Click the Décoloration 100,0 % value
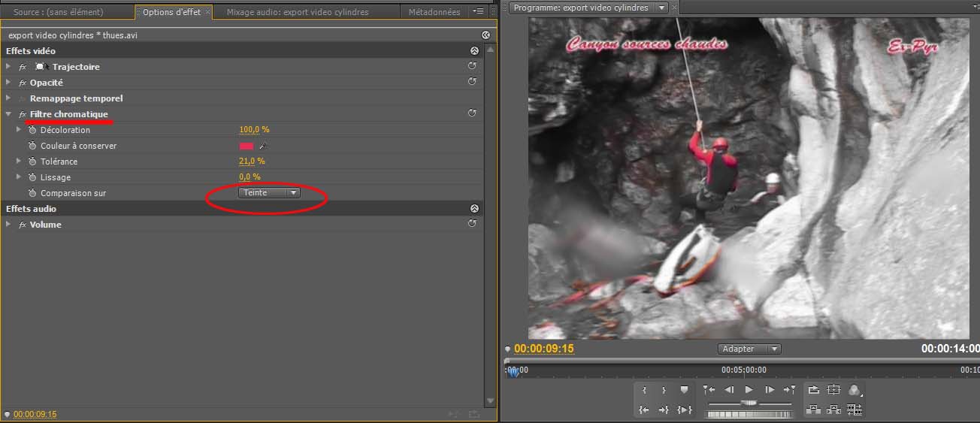The image size is (980, 423). pos(253,130)
